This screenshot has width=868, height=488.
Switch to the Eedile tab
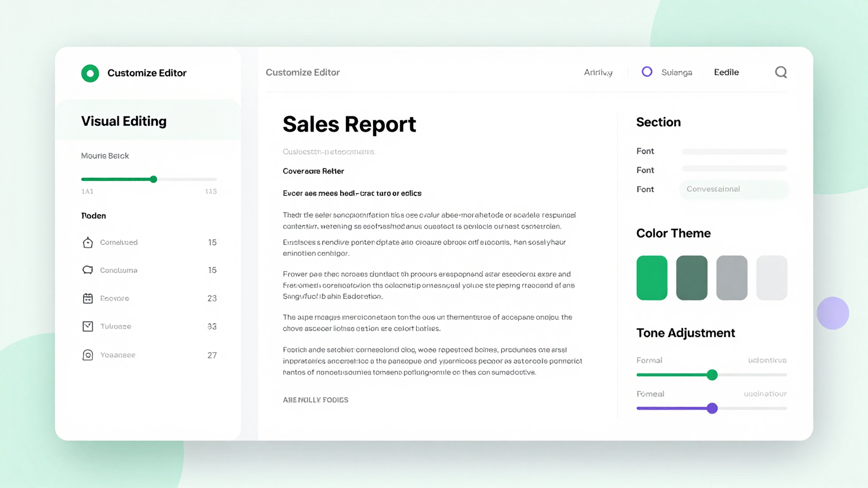point(726,72)
